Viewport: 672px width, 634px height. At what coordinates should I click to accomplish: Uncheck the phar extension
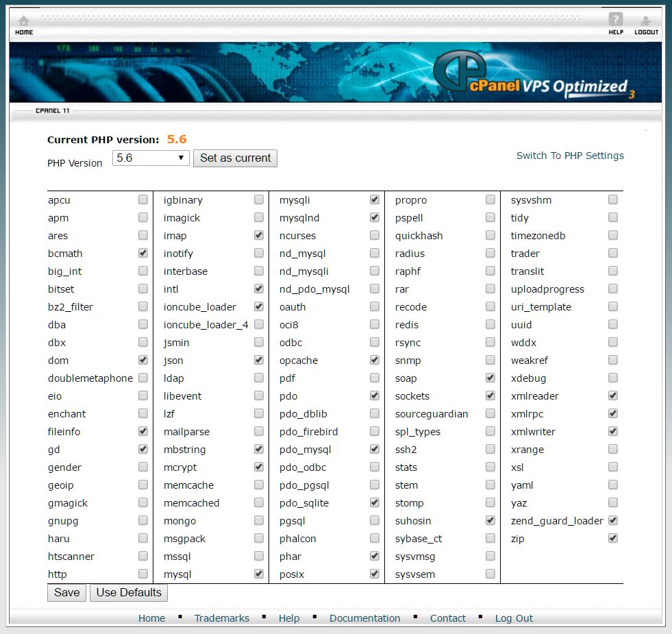375,556
